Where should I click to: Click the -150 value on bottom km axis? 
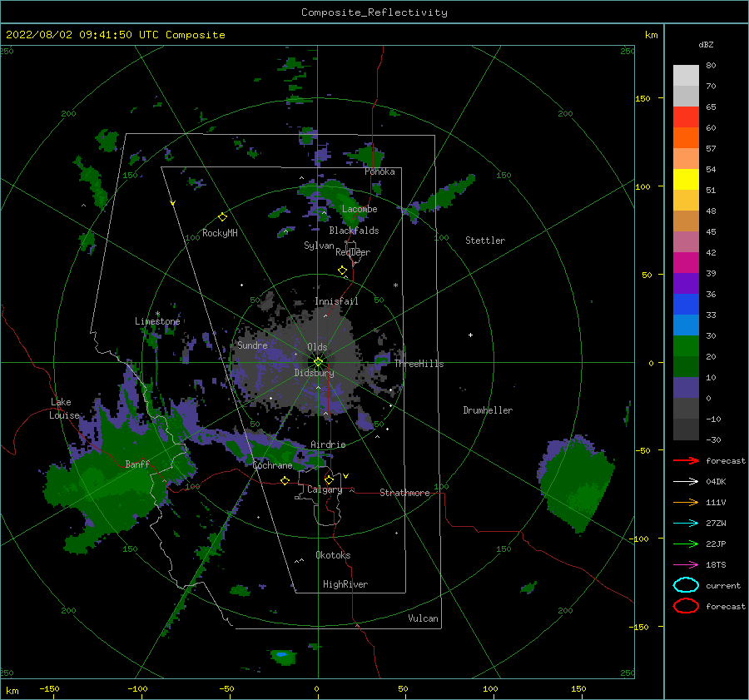pos(49,688)
